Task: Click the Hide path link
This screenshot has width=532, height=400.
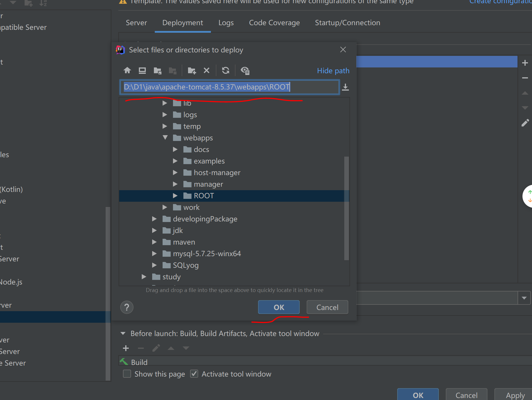Action: 333,71
